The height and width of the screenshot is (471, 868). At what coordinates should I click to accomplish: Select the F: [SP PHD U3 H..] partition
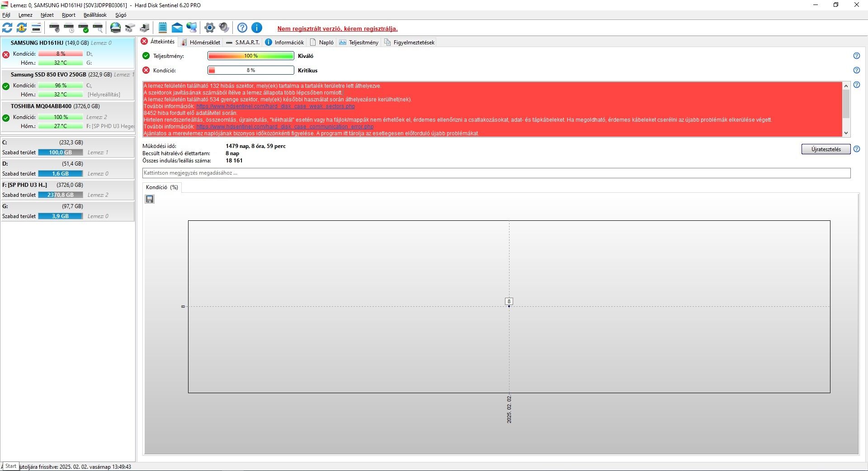click(68, 190)
